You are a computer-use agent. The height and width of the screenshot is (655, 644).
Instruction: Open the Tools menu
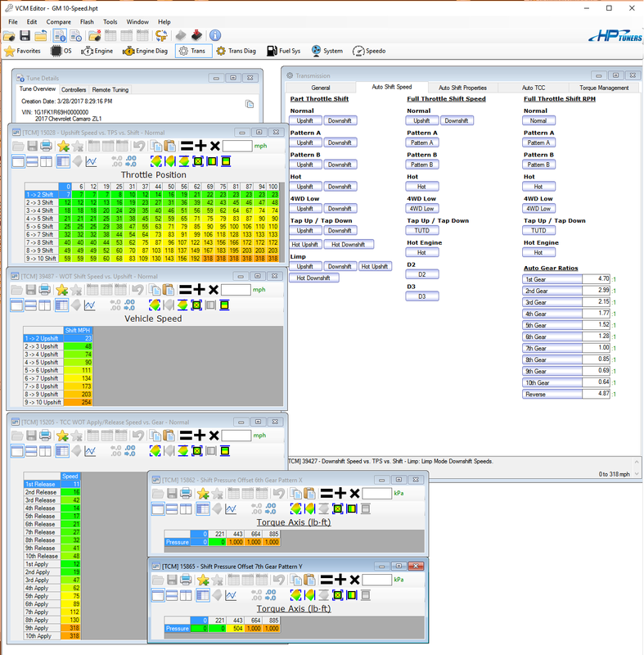(110, 22)
